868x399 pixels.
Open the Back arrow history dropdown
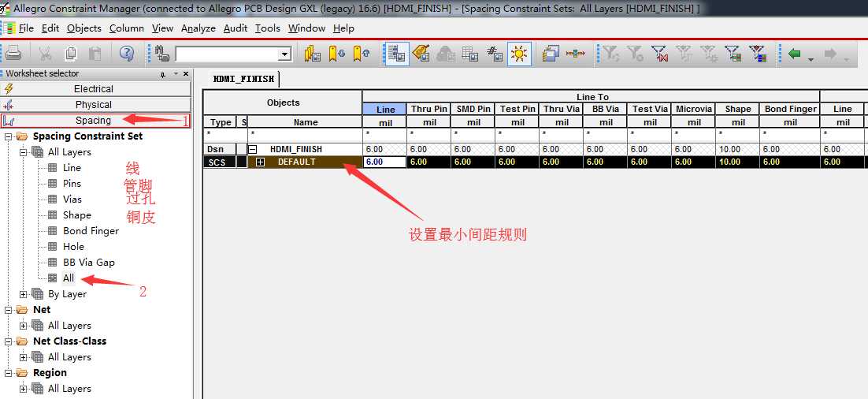(x=811, y=58)
